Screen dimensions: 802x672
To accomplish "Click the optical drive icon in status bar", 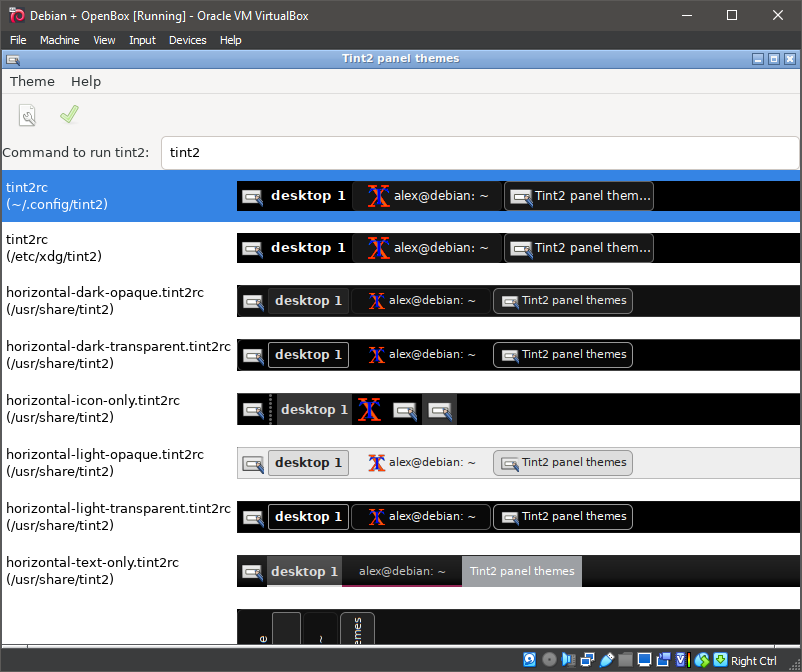I will (x=549, y=660).
